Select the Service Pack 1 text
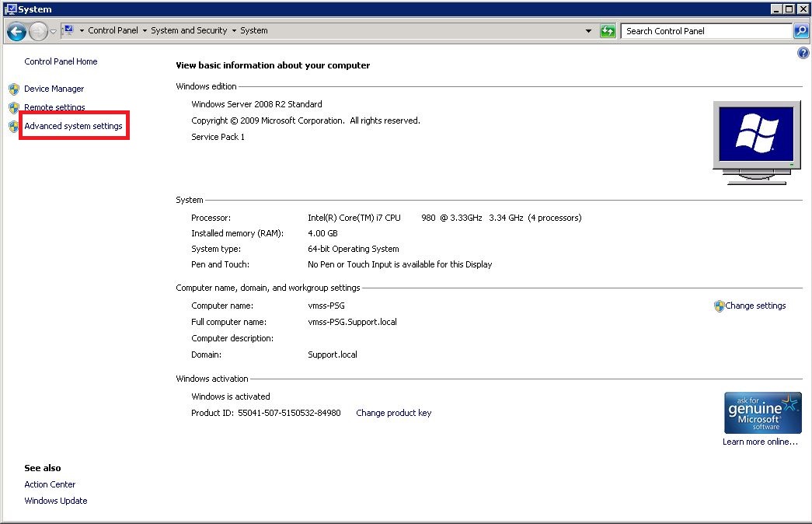This screenshot has width=812, height=524. [x=218, y=137]
